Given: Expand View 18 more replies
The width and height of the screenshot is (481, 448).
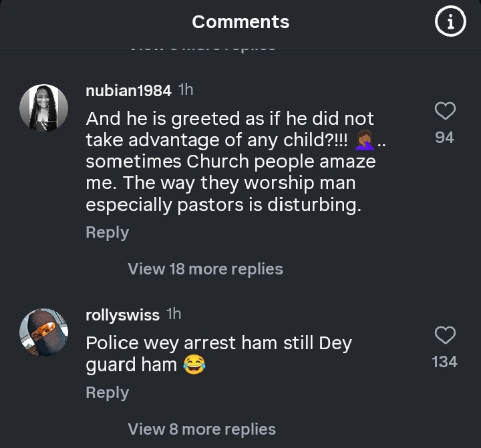Looking at the screenshot, I should (x=205, y=269).
